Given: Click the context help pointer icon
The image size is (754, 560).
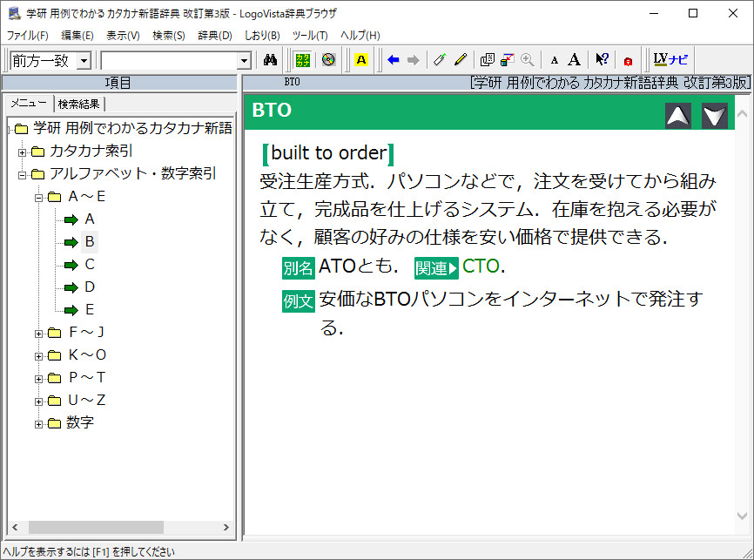Looking at the screenshot, I should 602,60.
